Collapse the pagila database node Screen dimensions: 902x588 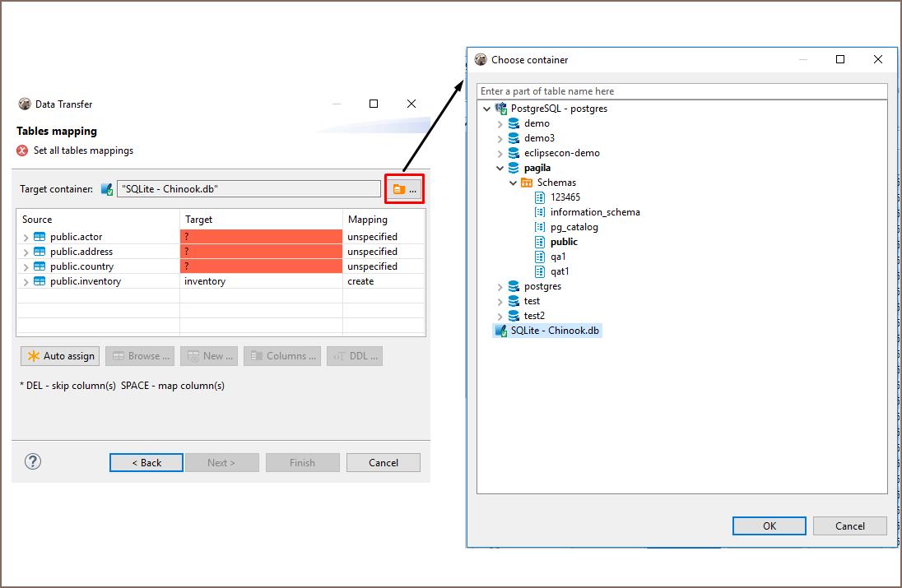pyautogui.click(x=500, y=168)
